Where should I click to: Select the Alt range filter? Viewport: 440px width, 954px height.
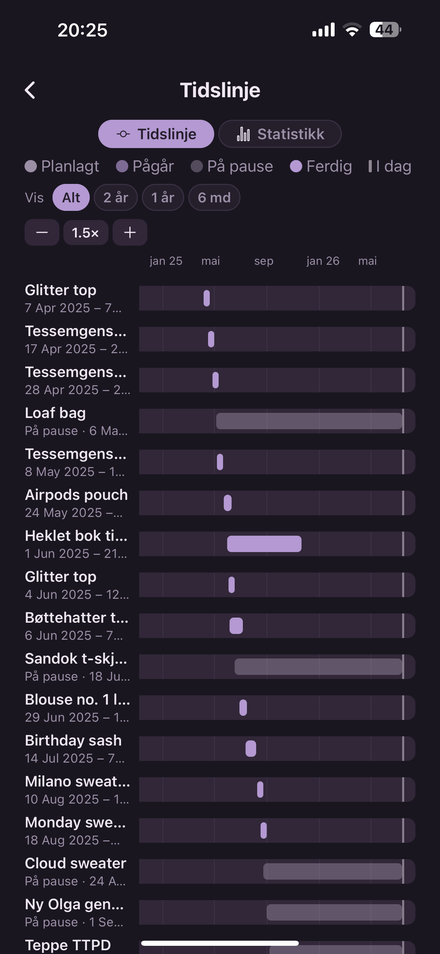pos(71,198)
